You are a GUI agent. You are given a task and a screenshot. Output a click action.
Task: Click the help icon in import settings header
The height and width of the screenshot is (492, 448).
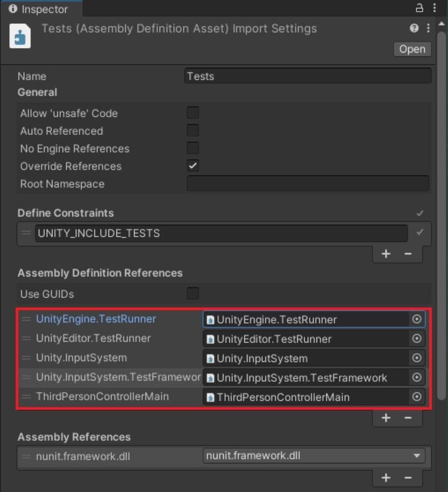[x=414, y=28]
